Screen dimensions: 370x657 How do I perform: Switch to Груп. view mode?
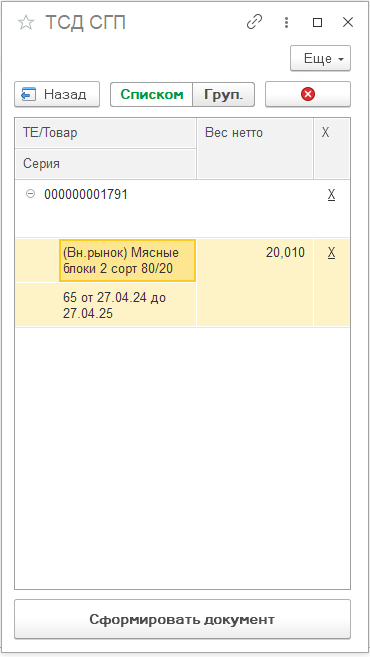[223, 94]
